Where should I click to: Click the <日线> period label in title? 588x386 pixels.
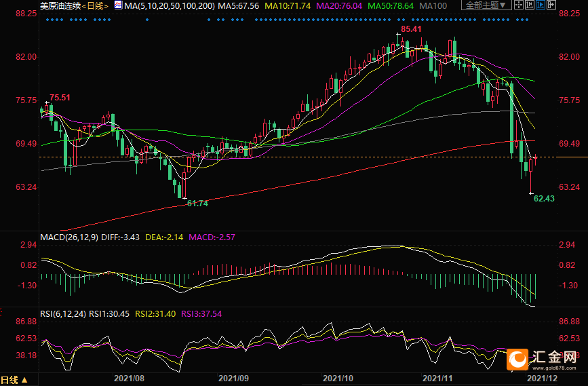[95, 6]
